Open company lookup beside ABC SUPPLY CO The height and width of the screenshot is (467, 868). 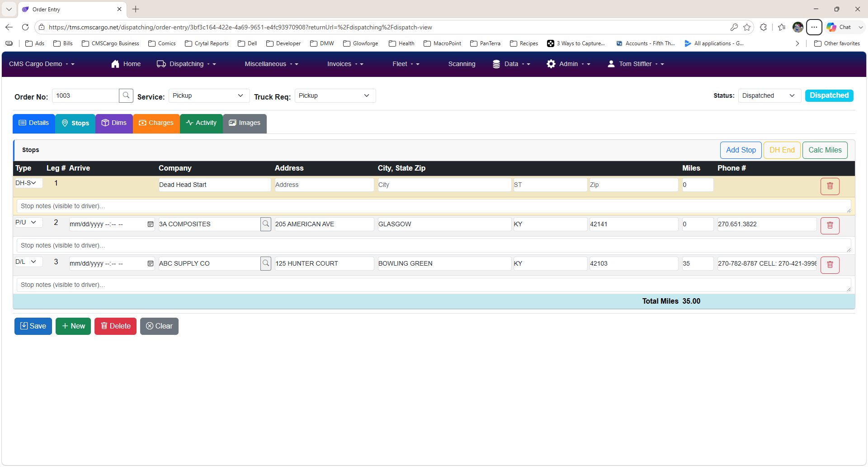pyautogui.click(x=266, y=263)
